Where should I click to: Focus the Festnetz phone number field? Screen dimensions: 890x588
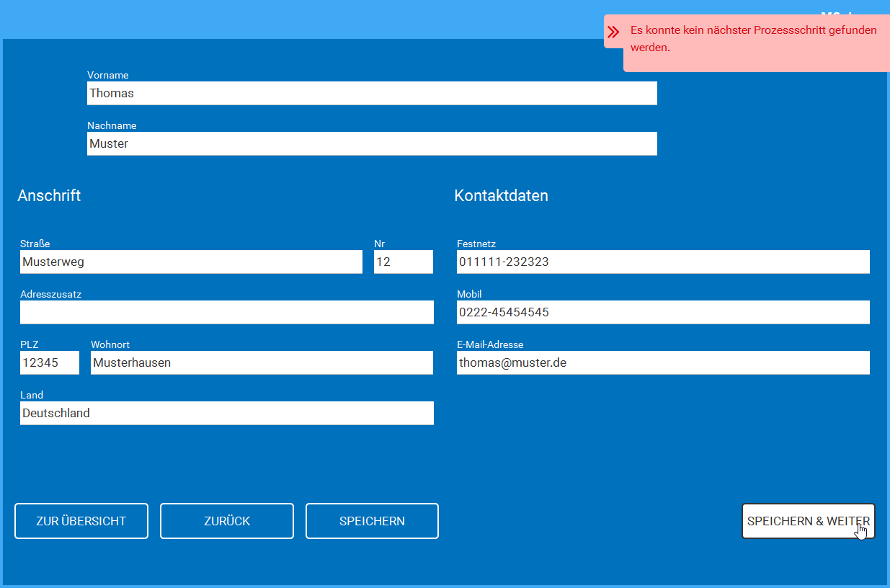click(x=663, y=262)
